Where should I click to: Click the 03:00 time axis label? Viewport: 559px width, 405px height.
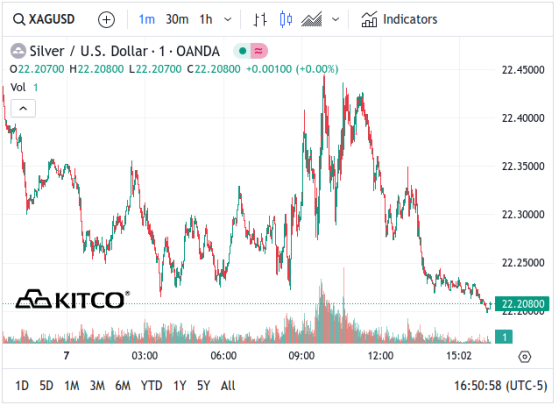[144, 356]
